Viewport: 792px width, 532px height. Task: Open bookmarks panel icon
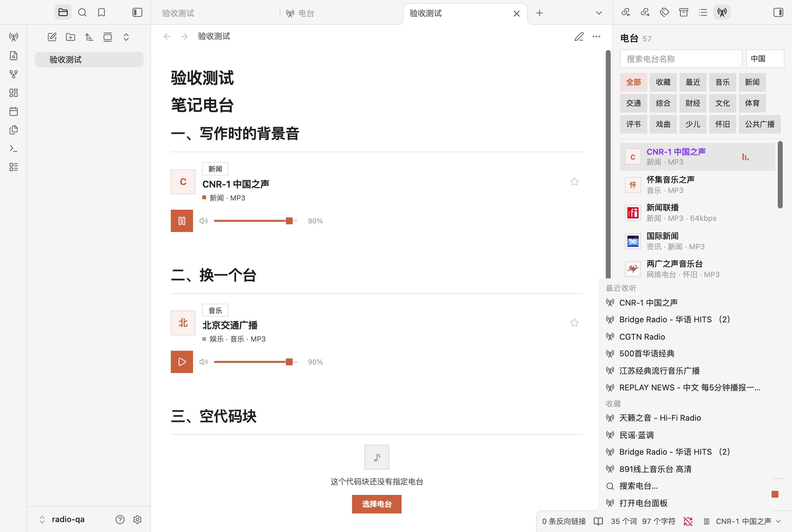click(101, 13)
